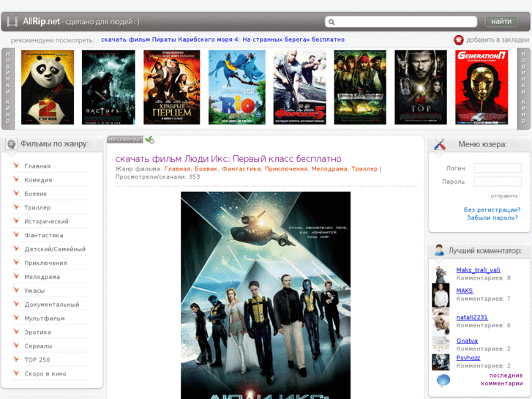Open the Rio movie poster
This screenshot has width=532, height=399.
click(237, 87)
